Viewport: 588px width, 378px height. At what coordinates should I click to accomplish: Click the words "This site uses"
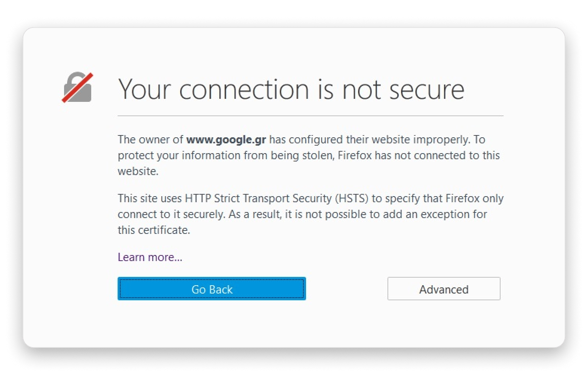point(150,198)
